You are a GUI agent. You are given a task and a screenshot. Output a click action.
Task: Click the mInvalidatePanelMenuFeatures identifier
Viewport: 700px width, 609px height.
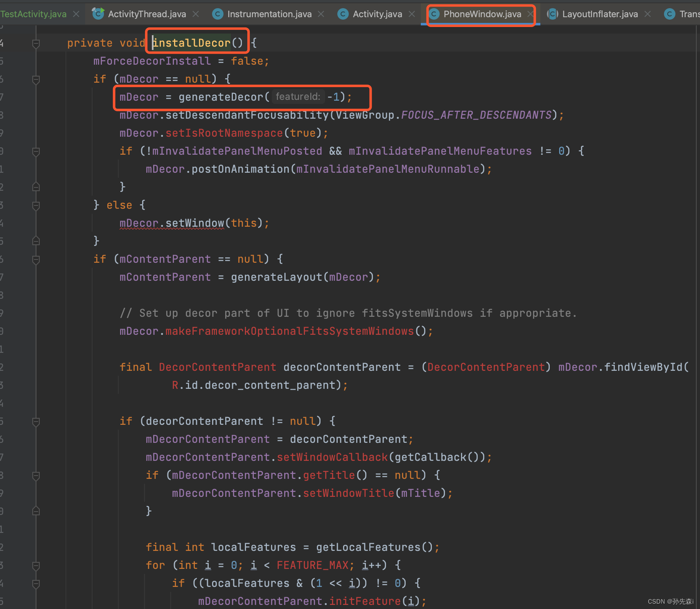tap(440, 151)
